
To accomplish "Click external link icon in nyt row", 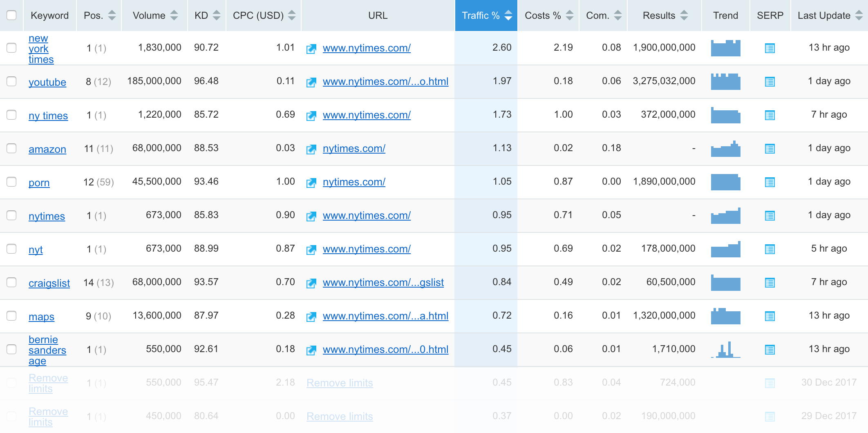I will (311, 250).
